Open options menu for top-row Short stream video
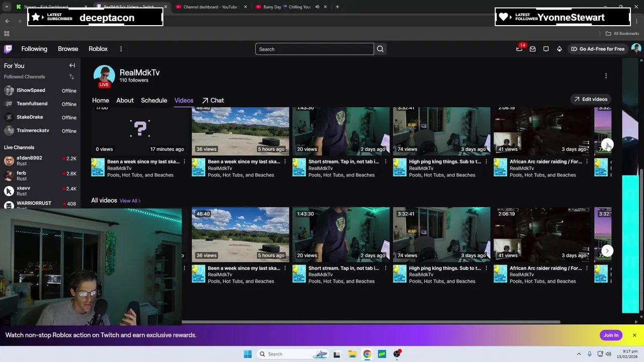The height and width of the screenshot is (362, 644). (385, 161)
